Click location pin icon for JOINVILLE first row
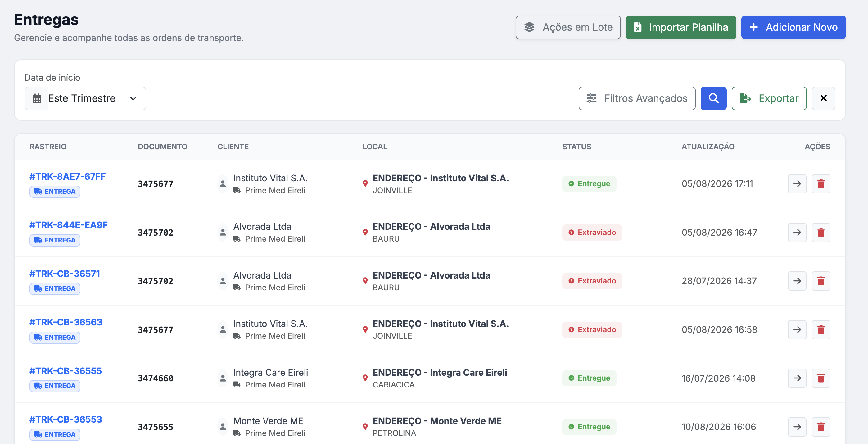This screenshot has width=868, height=444. [x=365, y=184]
